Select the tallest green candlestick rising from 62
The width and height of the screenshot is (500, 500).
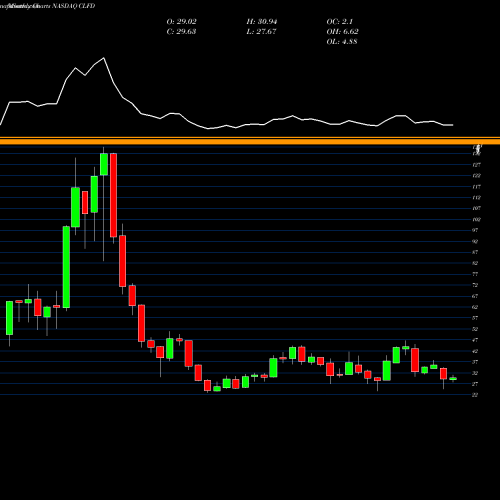[x=66, y=267]
